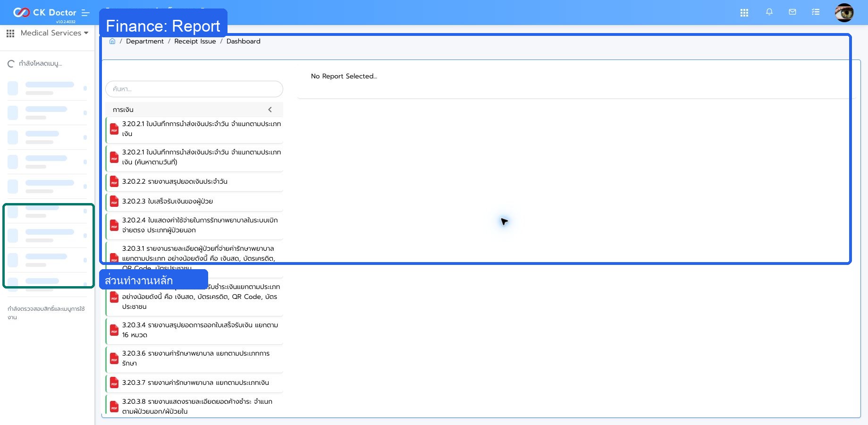This screenshot has width=868, height=425.
Task: Click the Receipt Issue breadcrumb
Action: click(x=195, y=41)
